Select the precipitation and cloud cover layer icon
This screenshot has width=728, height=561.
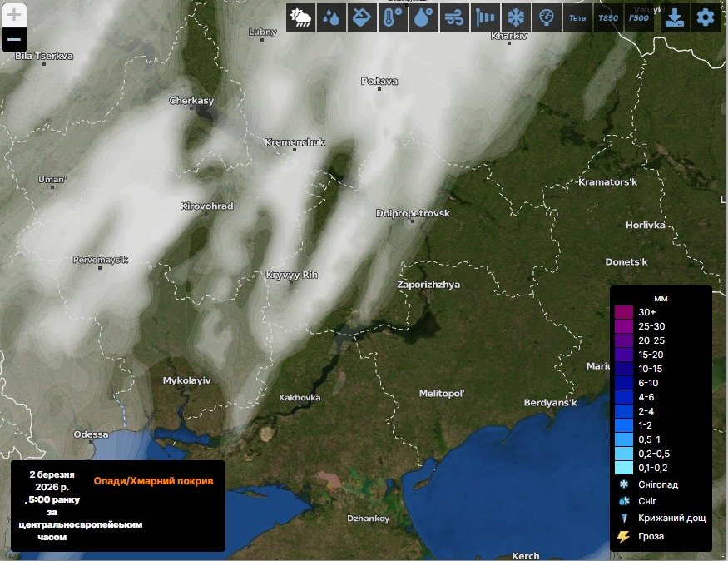point(300,17)
